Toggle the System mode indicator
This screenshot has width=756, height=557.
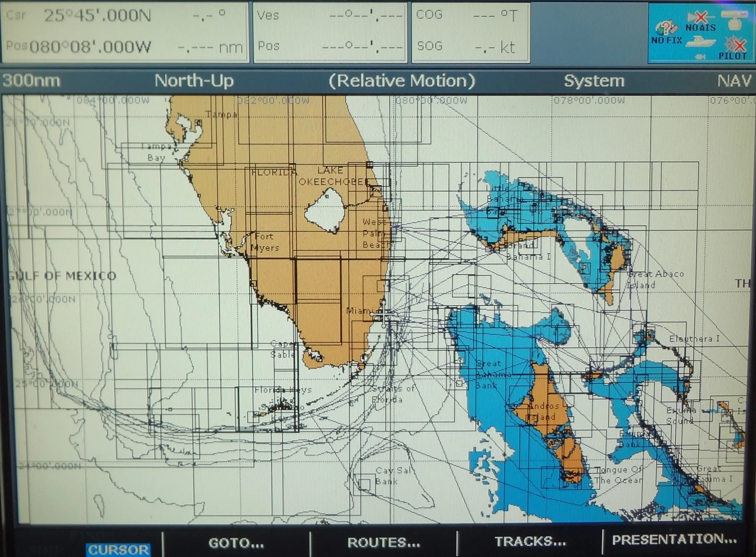(x=594, y=81)
